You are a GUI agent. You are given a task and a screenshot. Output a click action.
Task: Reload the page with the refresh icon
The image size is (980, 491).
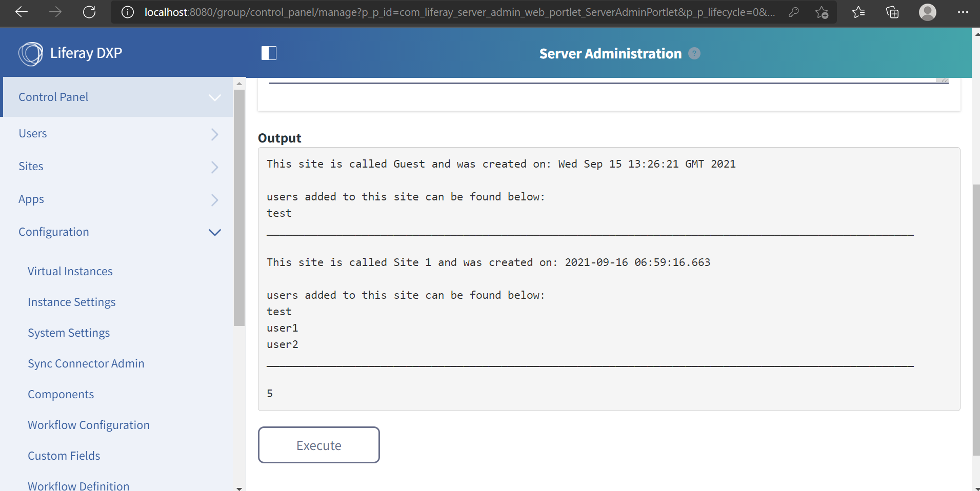[x=89, y=12]
